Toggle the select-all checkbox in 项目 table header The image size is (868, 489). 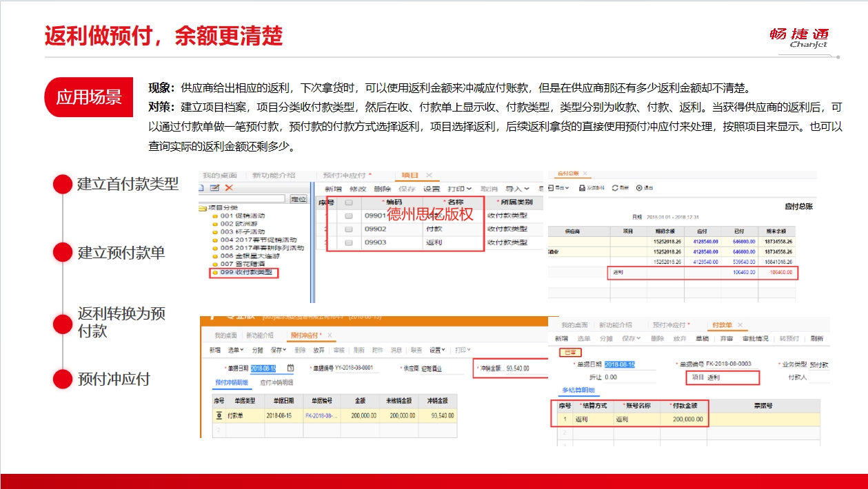coord(348,202)
